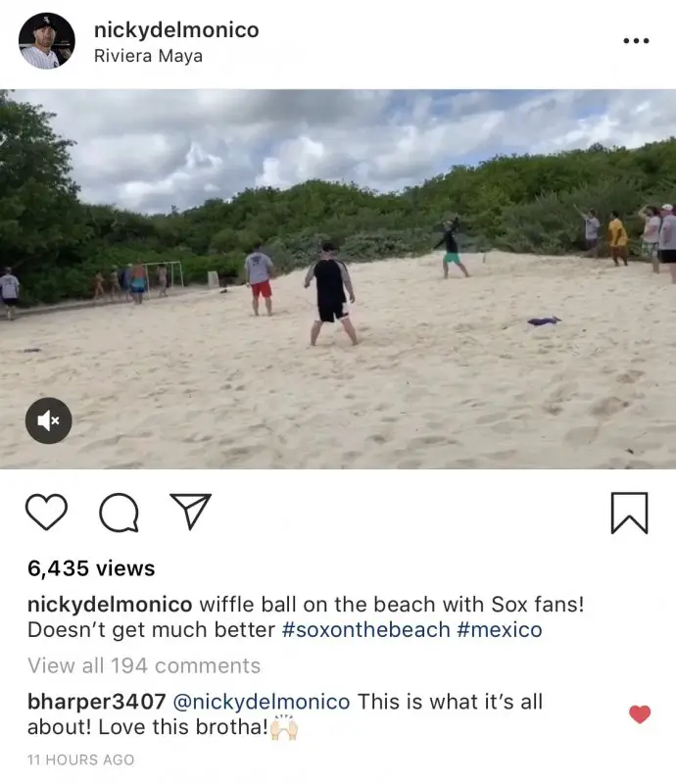Open the Riviera Maya location tag

149,56
